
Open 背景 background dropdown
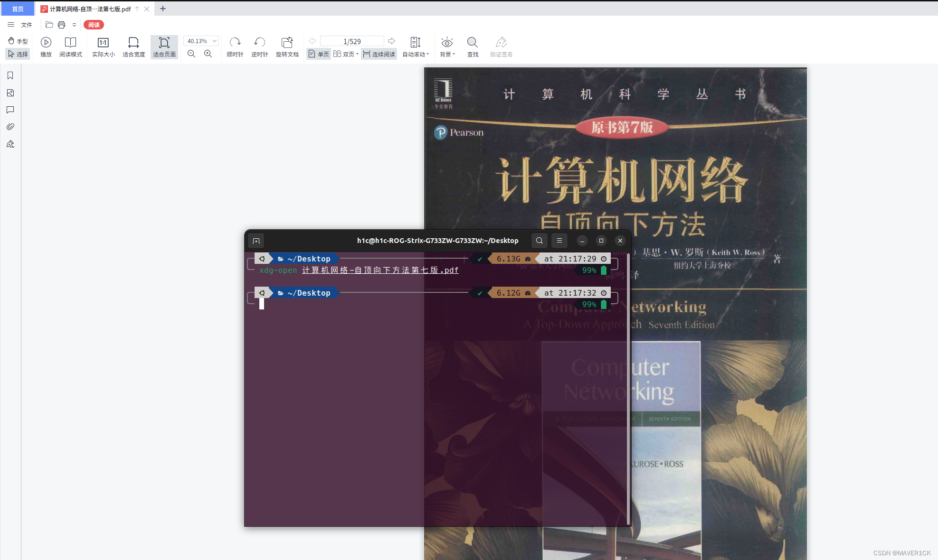(x=447, y=47)
